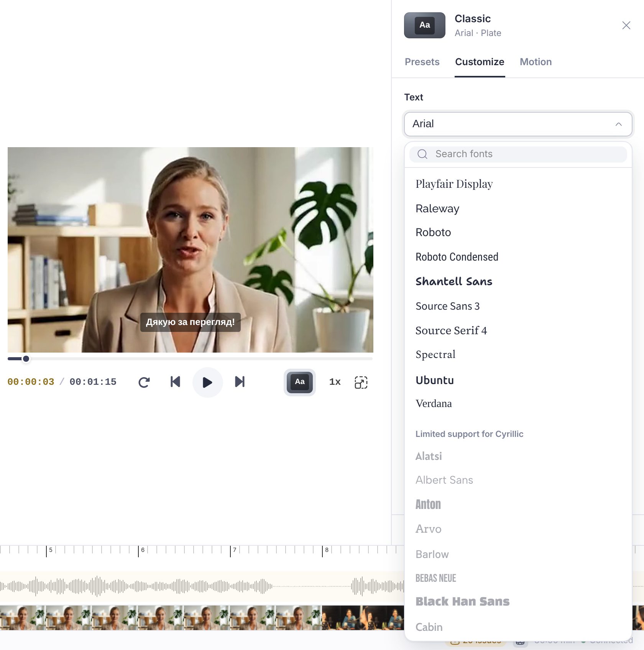Toggle the Aa subtitle style button
The width and height of the screenshot is (644, 650).
click(x=300, y=382)
